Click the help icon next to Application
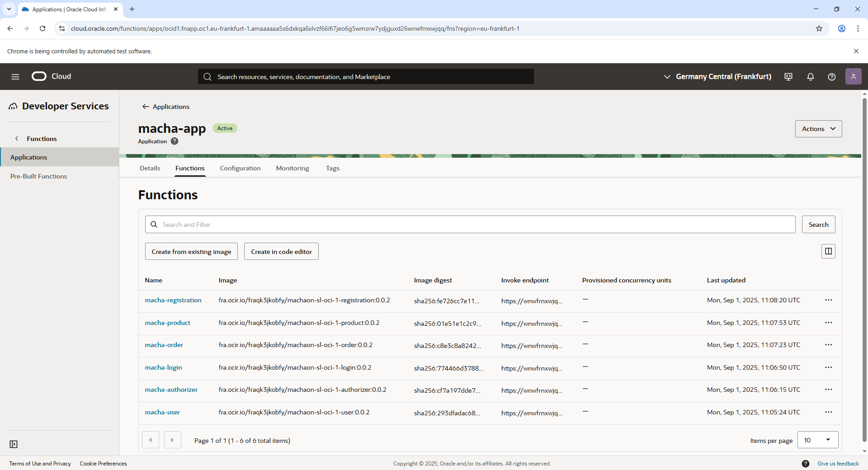The image size is (868, 470). (175, 141)
